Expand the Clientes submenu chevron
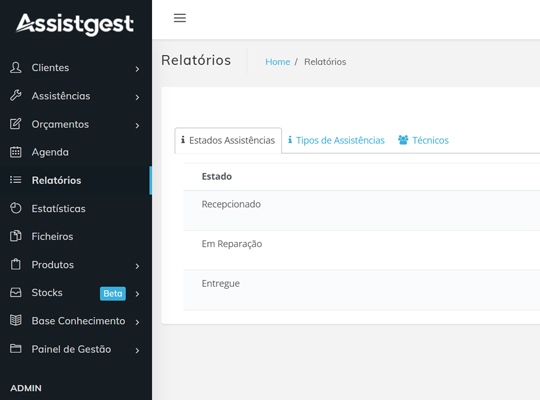540x400 pixels. 137,69
